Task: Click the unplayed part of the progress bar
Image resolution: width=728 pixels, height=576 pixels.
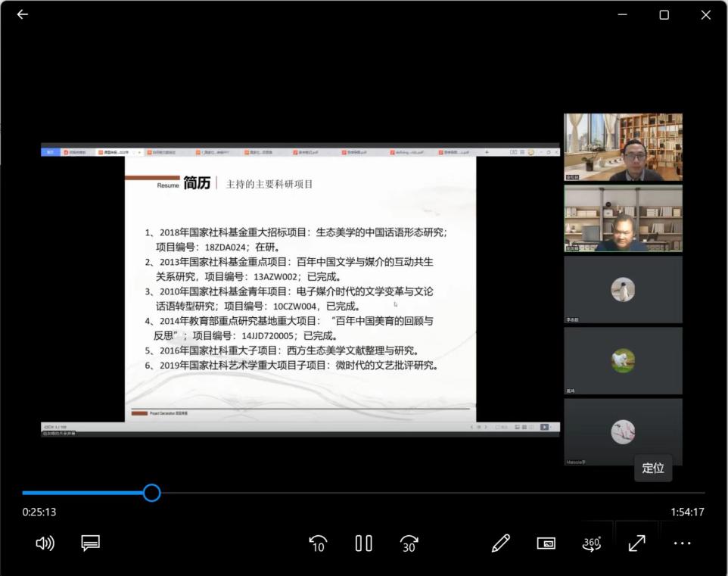Action: click(x=424, y=493)
